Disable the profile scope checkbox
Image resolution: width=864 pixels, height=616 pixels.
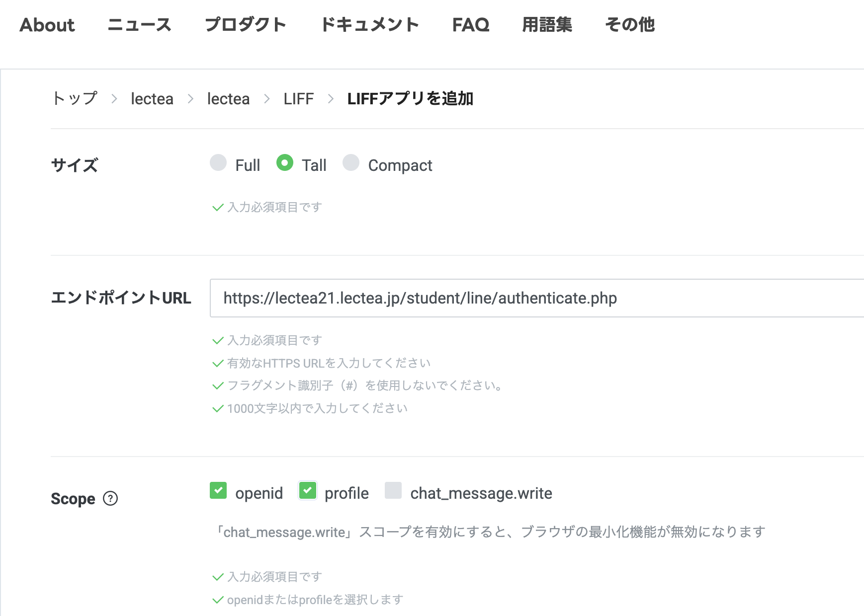(308, 491)
